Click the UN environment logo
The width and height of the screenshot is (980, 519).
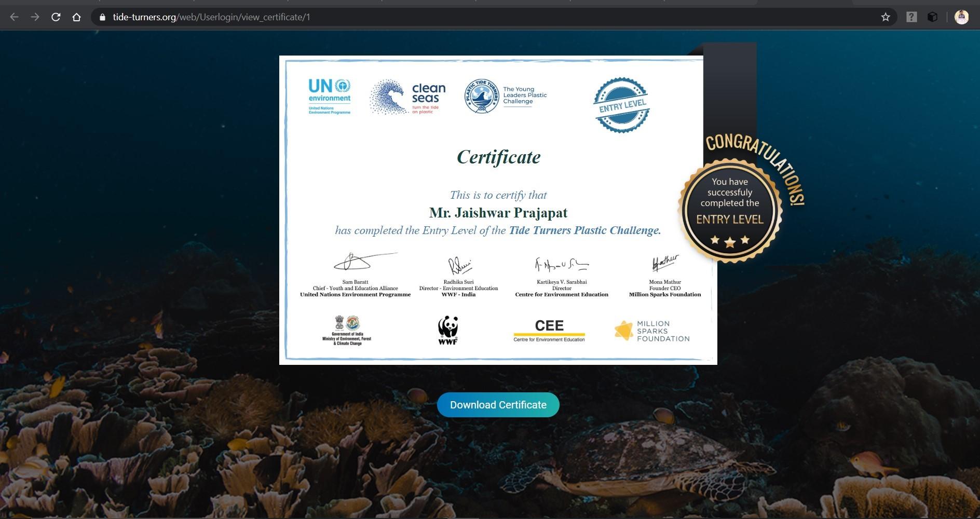pyautogui.click(x=329, y=97)
